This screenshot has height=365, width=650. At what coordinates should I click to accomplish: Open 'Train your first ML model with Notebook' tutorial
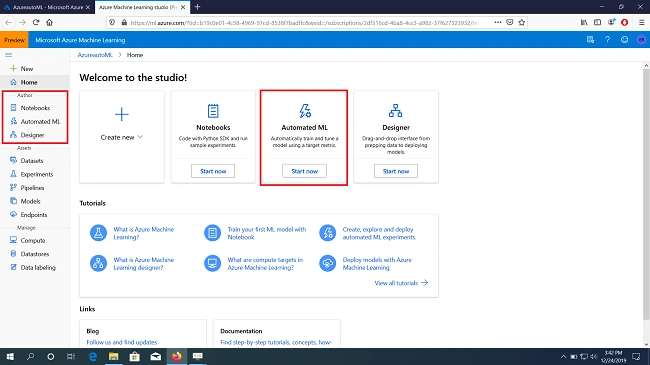coord(267,233)
